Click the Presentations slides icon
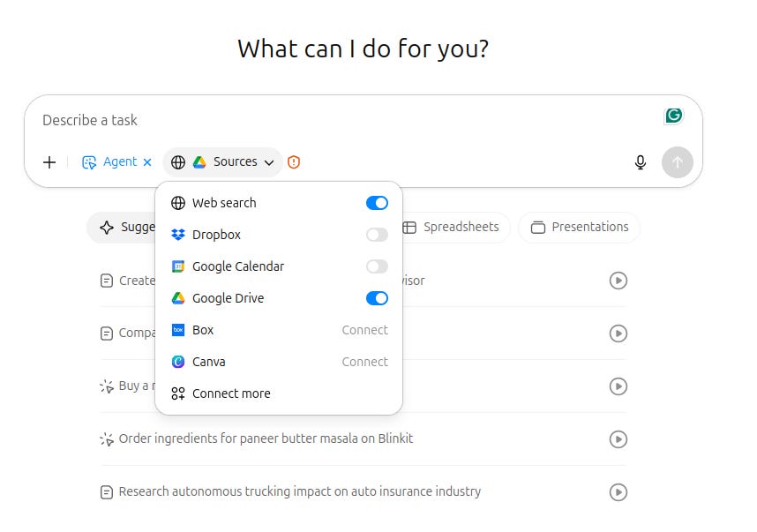Screen dimensions: 757x532 pyautogui.click(x=538, y=228)
